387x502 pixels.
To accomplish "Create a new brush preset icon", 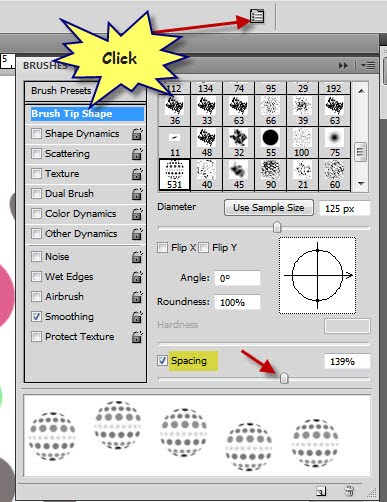I will pyautogui.click(x=321, y=491).
